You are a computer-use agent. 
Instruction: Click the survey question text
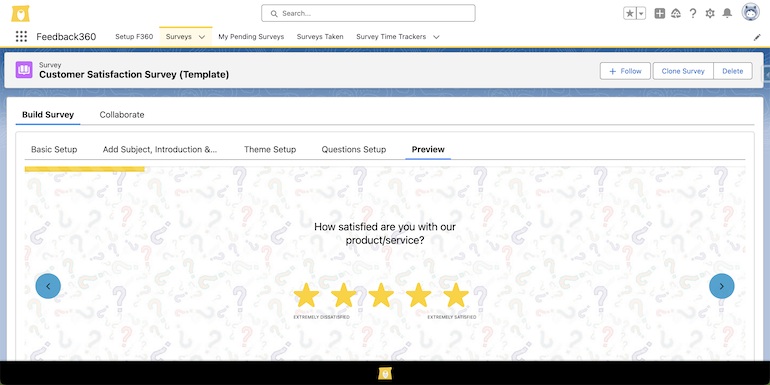(385, 234)
